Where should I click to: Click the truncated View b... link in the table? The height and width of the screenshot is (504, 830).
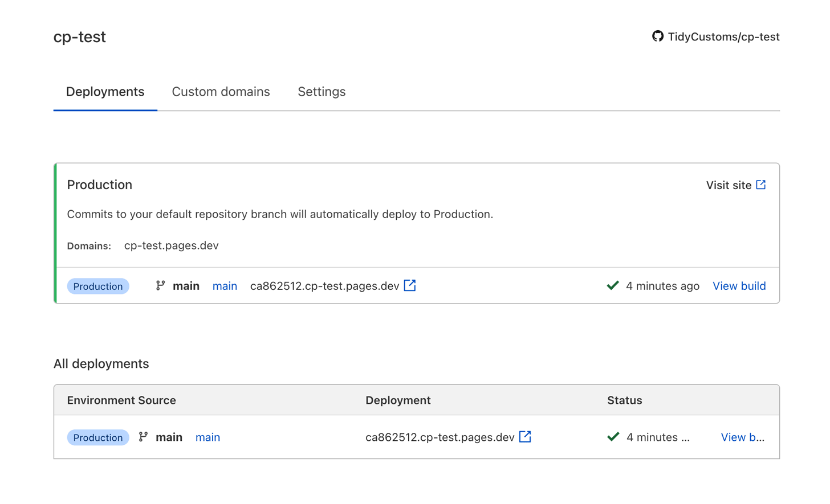pos(741,437)
